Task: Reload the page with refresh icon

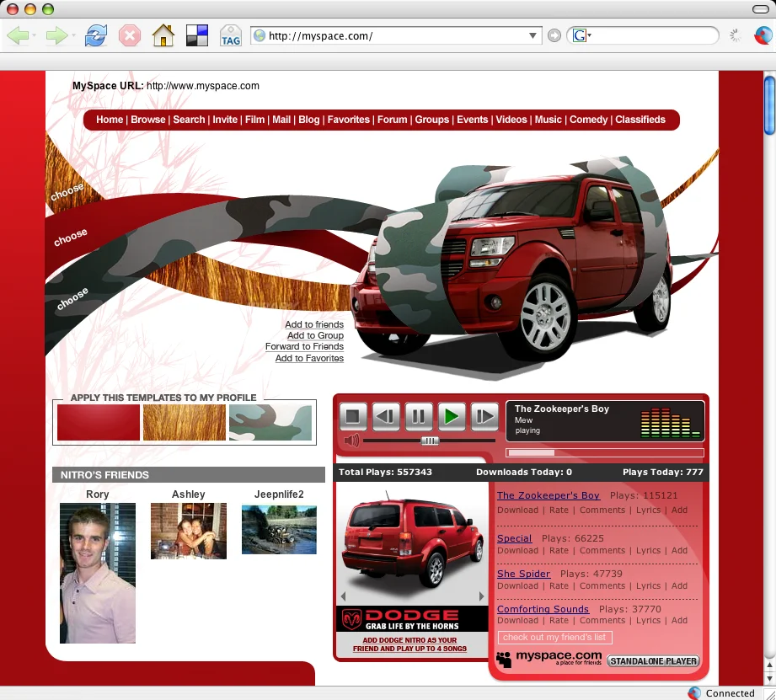Action: [95, 35]
